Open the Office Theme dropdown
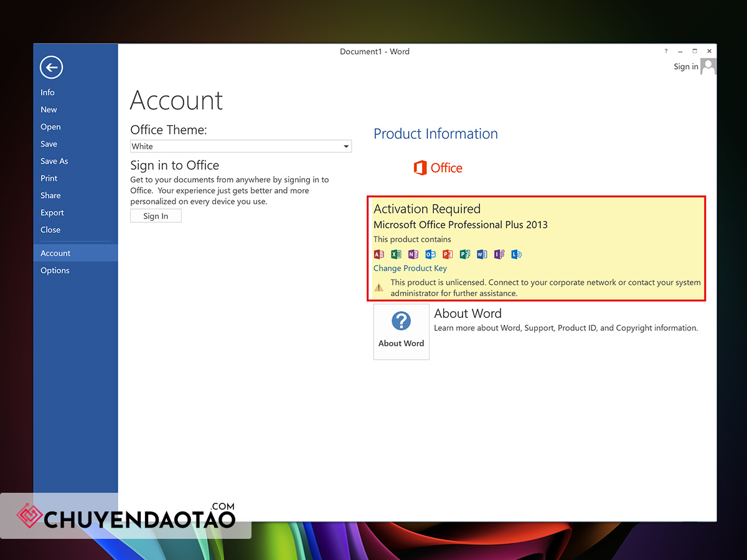 (x=241, y=146)
